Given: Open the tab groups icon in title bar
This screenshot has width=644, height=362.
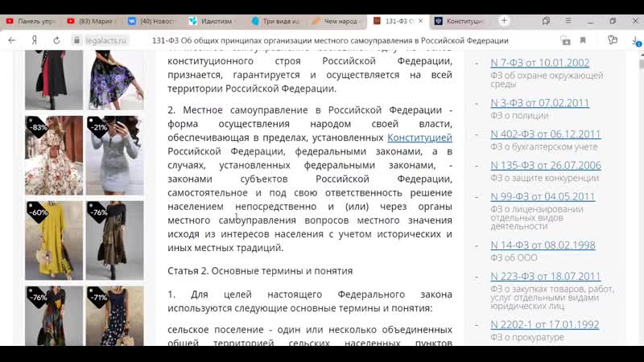Looking at the screenshot, I should pyautogui.click(x=546, y=21).
